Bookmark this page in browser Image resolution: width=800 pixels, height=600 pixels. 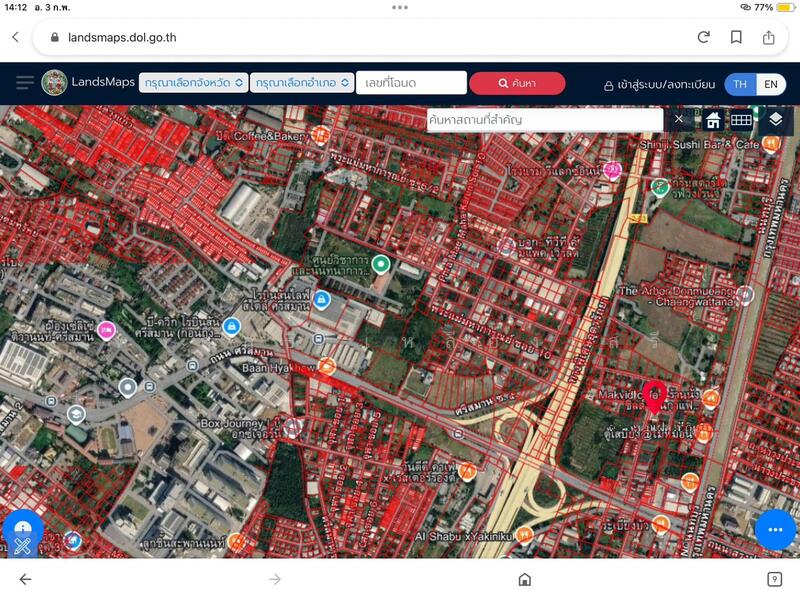[736, 37]
